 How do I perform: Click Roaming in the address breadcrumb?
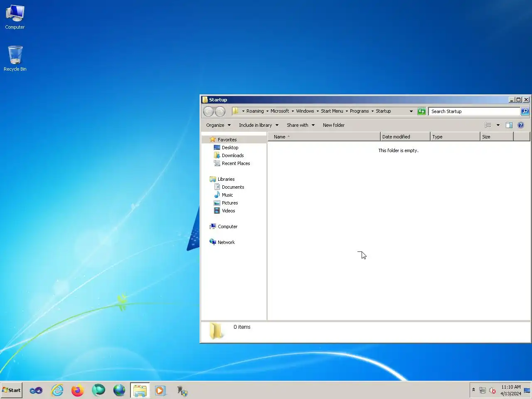coord(255,111)
